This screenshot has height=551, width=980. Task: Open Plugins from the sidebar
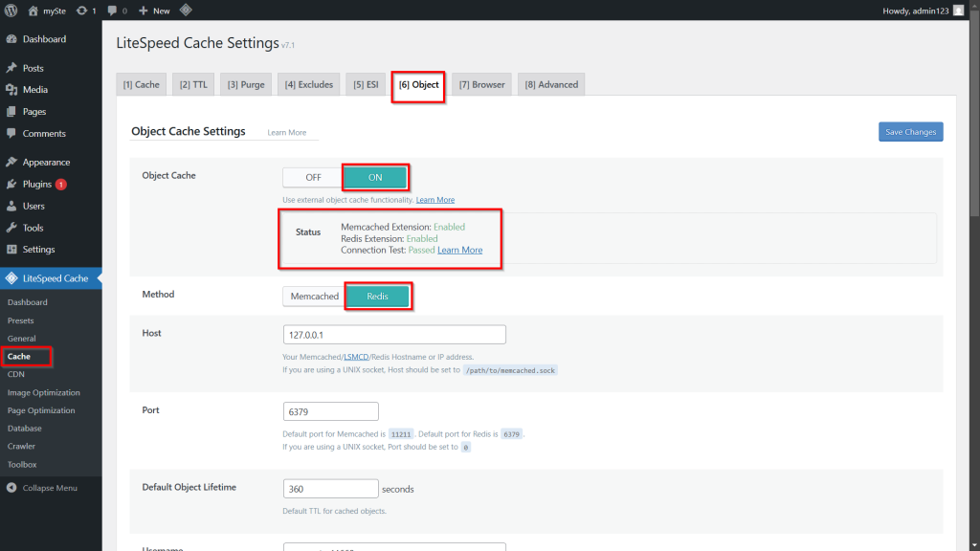pyautogui.click(x=36, y=185)
